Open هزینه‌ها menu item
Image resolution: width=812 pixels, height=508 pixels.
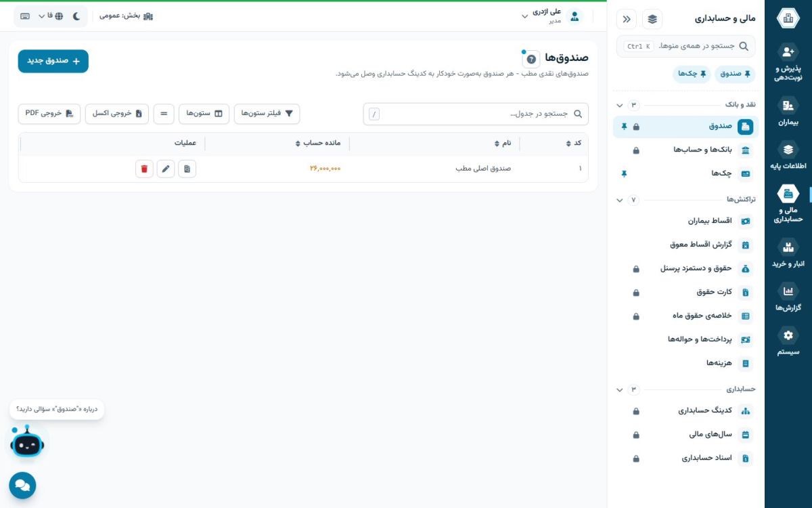[x=686, y=363]
